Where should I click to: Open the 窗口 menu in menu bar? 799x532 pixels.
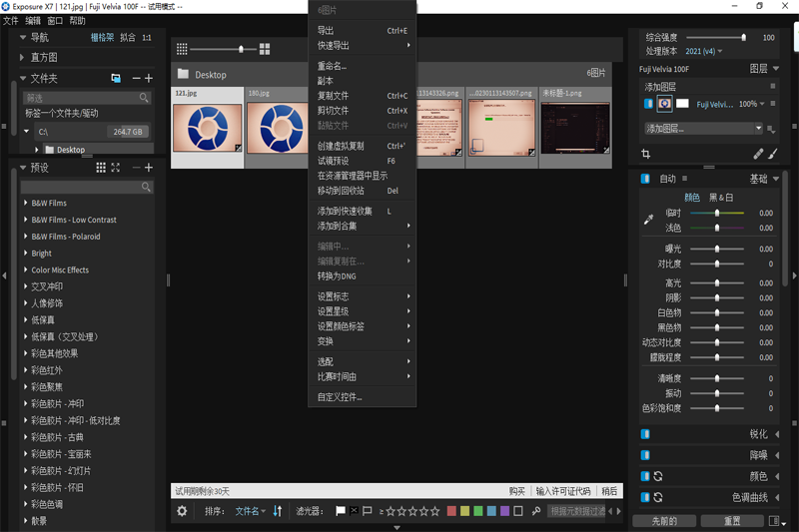coord(55,21)
